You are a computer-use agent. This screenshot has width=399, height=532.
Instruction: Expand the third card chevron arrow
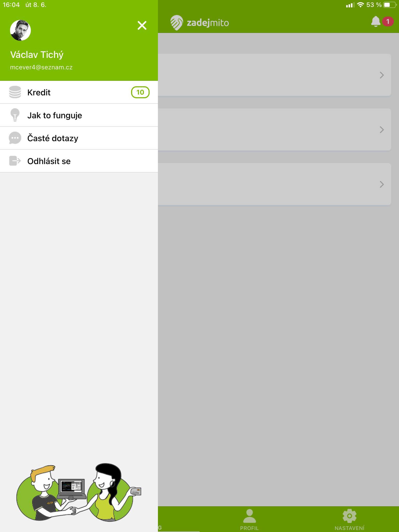click(382, 184)
